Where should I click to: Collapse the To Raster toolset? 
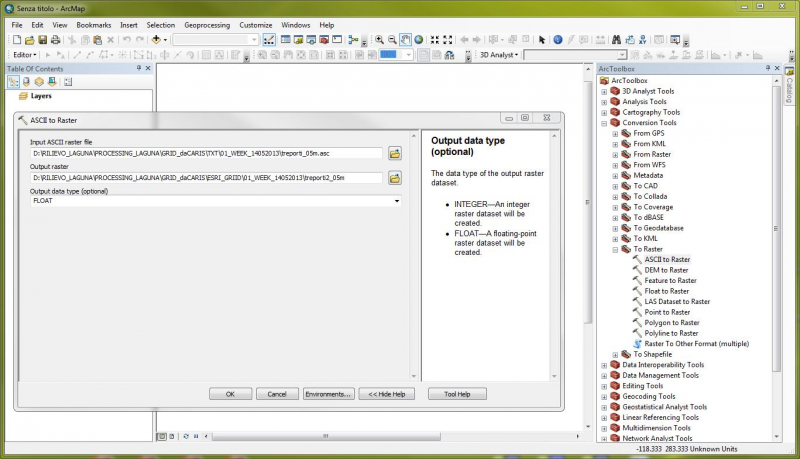point(615,249)
